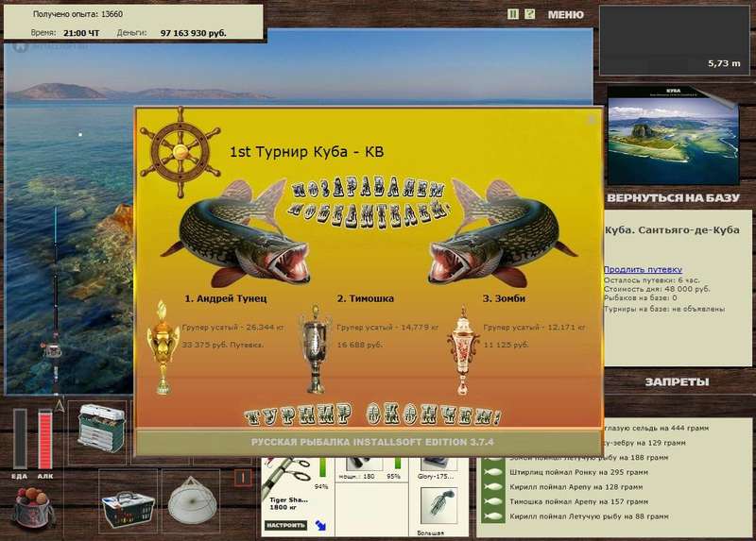Click the blue diagonal arrow icon
This screenshot has width=756, height=541.
[320, 526]
